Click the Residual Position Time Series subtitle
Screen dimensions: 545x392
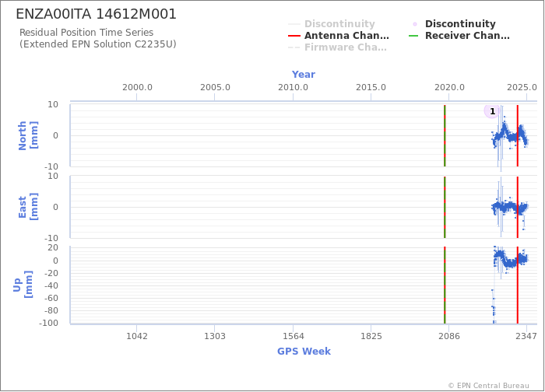pos(86,33)
